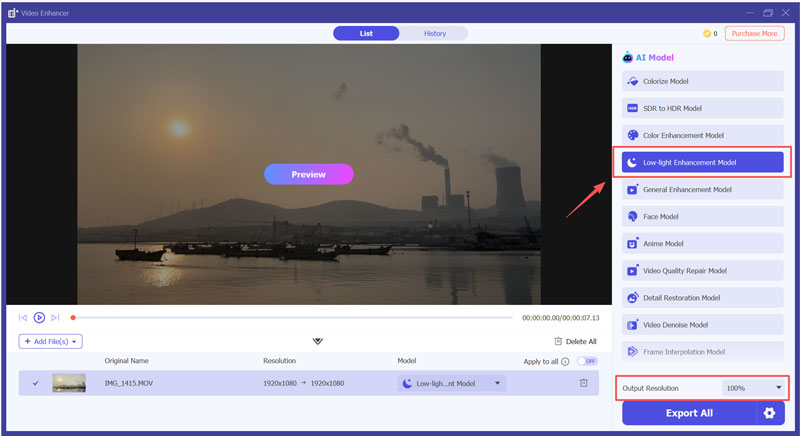Delete the IMG_1415.MOV row with trash icon
Viewport: 800px width, 436px height.
[584, 383]
